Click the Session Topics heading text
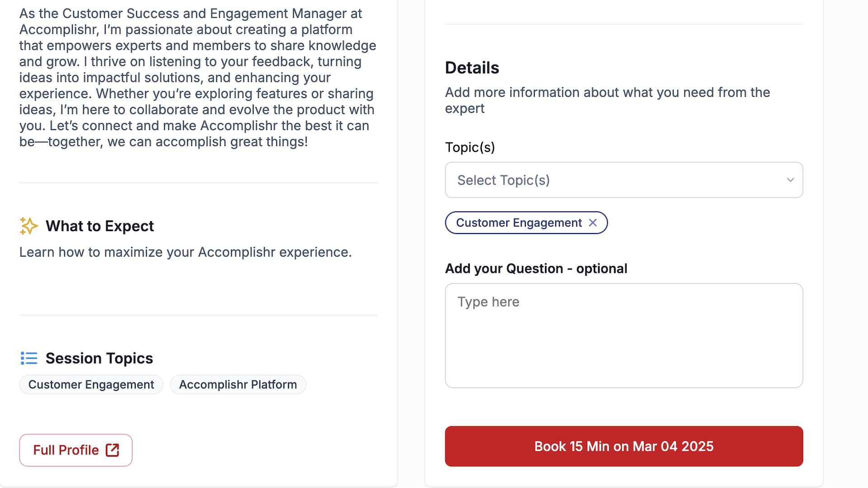The width and height of the screenshot is (868, 488). pyautogui.click(x=99, y=358)
